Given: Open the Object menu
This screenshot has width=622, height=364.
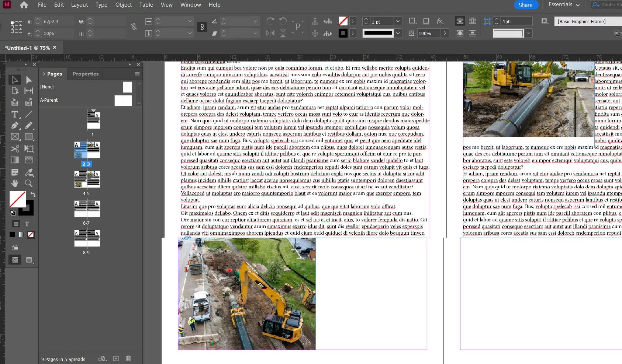Looking at the screenshot, I should (124, 5).
